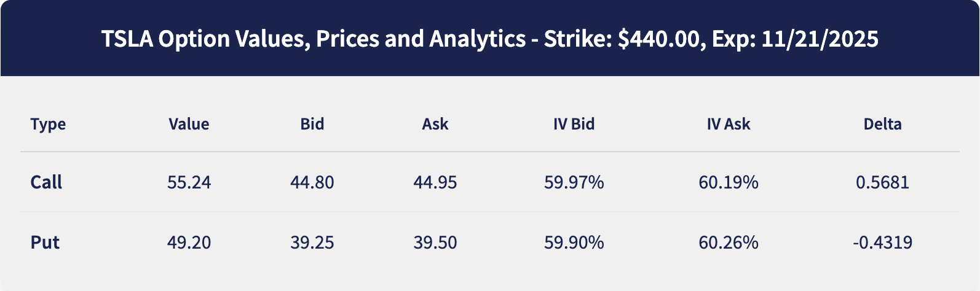Viewport: 980px width, 291px height.
Task: Click the TSLA Option Values title header
Action: click(x=489, y=39)
